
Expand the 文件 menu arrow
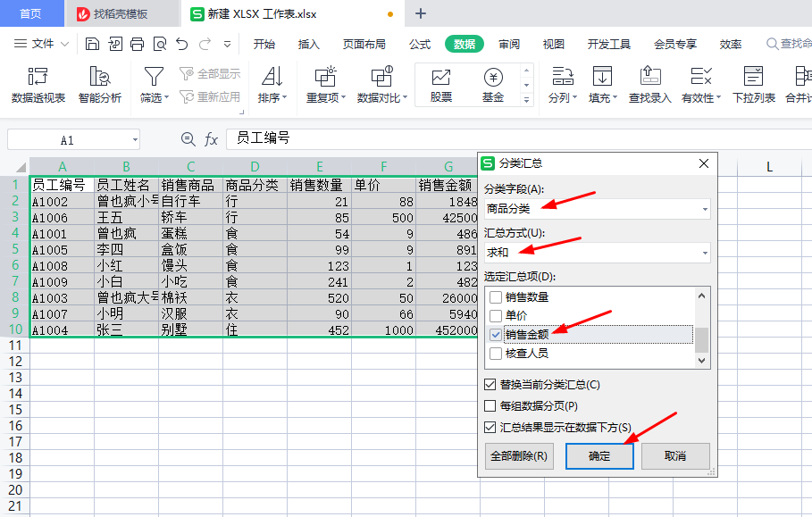pos(64,44)
